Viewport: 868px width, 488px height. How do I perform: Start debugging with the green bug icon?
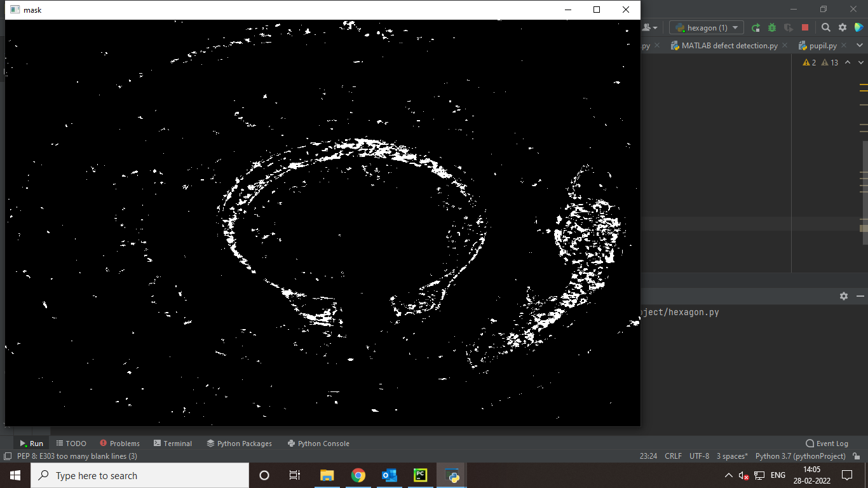772,27
